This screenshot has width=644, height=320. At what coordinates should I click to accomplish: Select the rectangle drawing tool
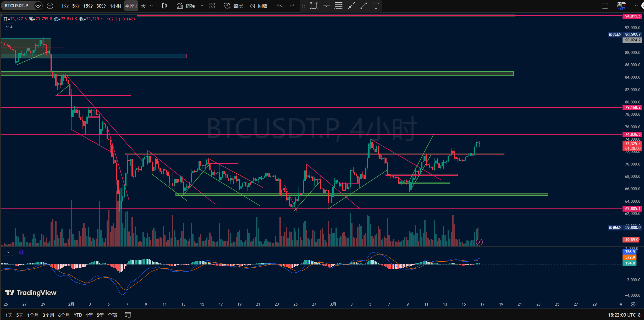(313, 6)
